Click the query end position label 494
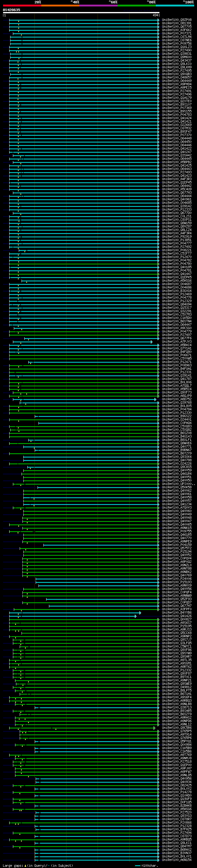197x868 pixels. click(155, 15)
